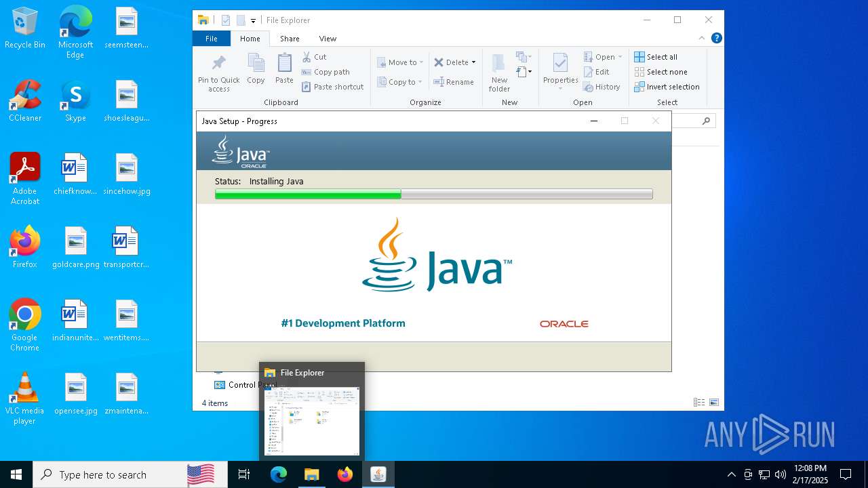
Task: Collapse the ribbon with chevron
Action: (702, 39)
